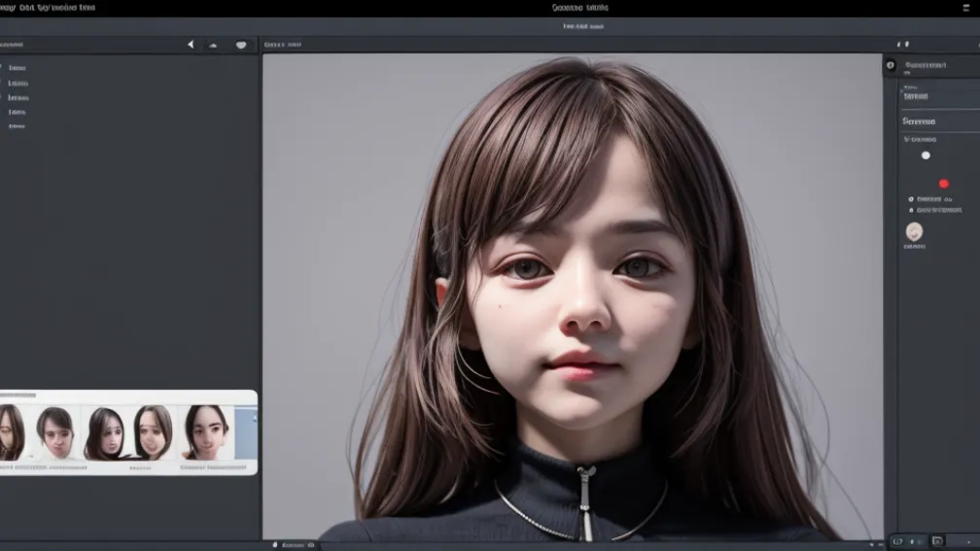
Task: Click the pair of small marks above the right panel
Action: 903,45
